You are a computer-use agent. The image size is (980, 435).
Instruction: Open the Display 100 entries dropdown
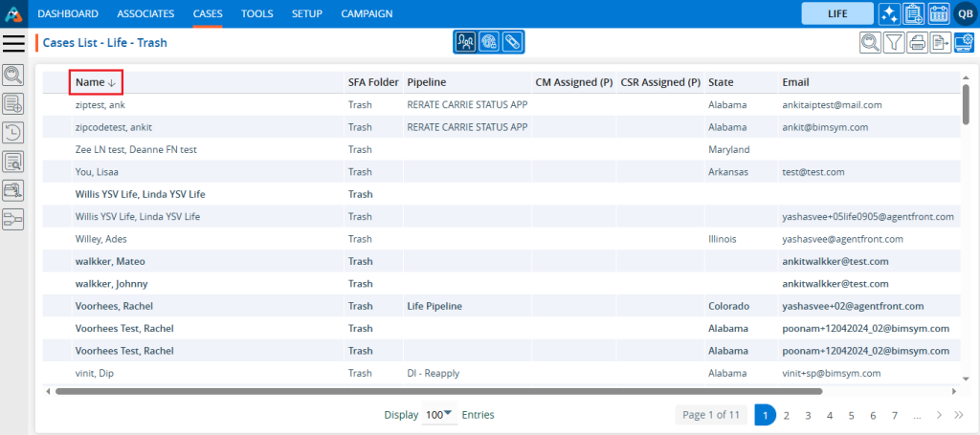(439, 415)
